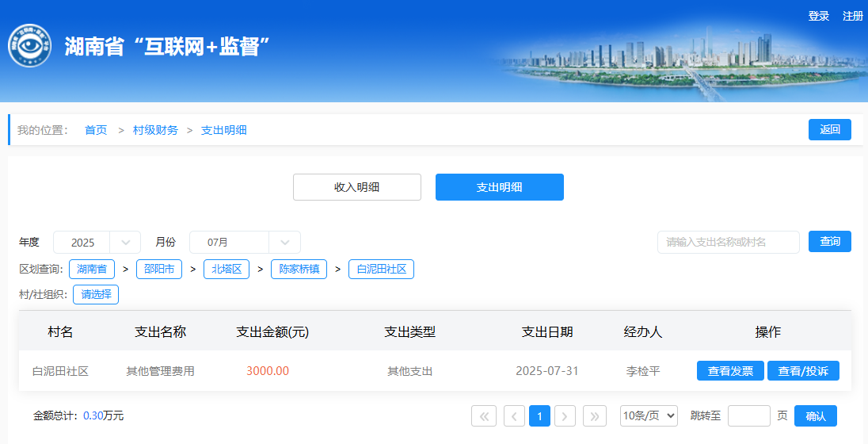This screenshot has width=868, height=444.
Task: Open the 10条/页 page size selector
Action: (649, 416)
